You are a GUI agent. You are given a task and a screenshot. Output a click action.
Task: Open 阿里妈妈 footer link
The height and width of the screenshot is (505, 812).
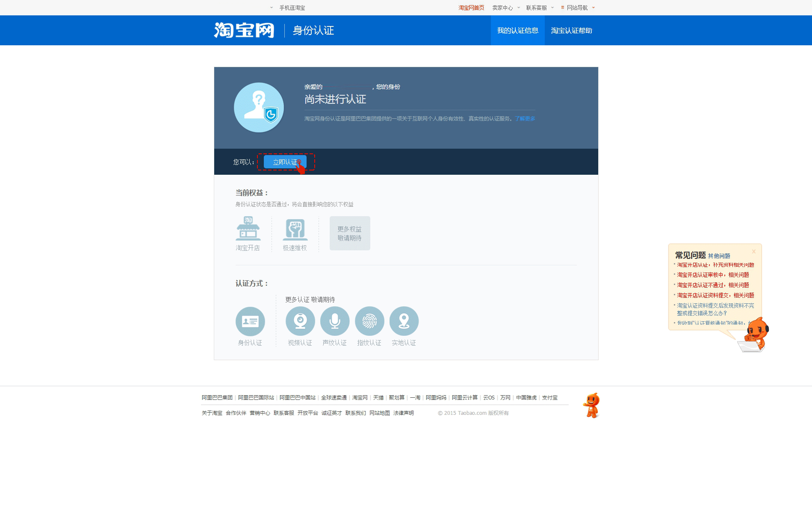pos(436,397)
